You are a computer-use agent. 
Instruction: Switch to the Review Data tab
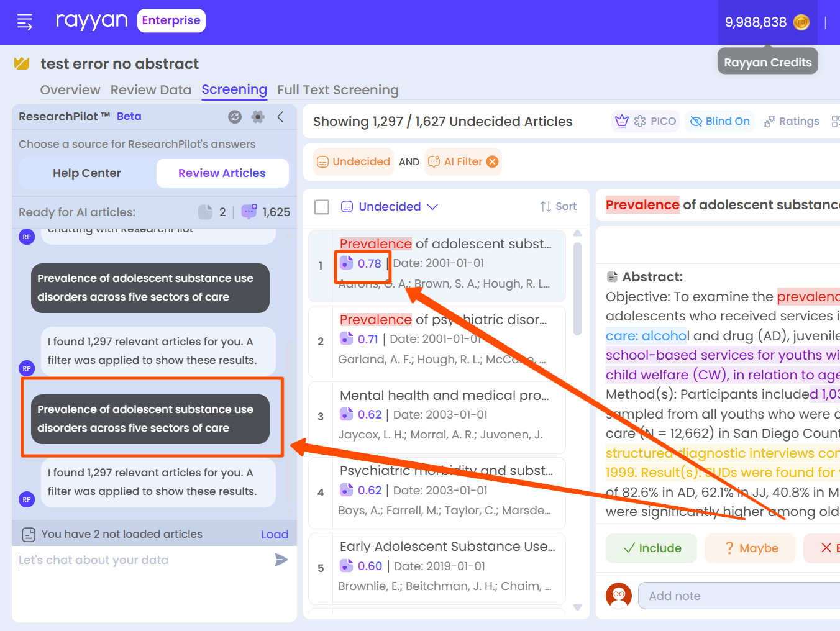[151, 90]
